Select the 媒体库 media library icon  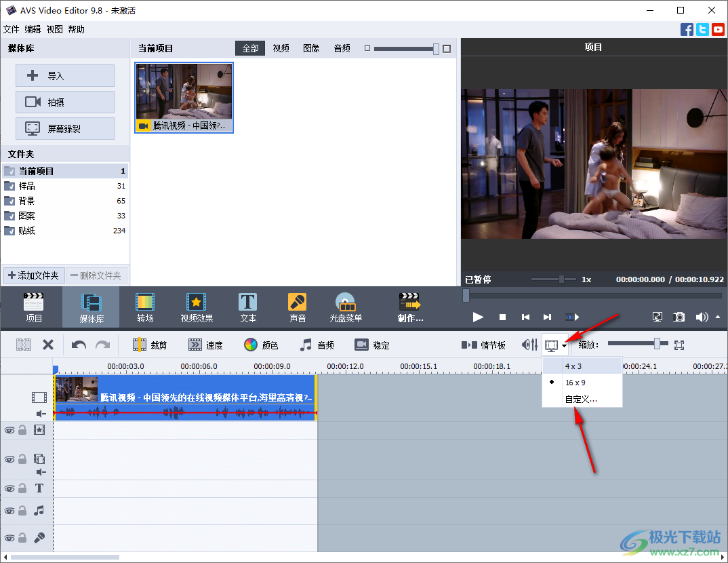coord(91,307)
